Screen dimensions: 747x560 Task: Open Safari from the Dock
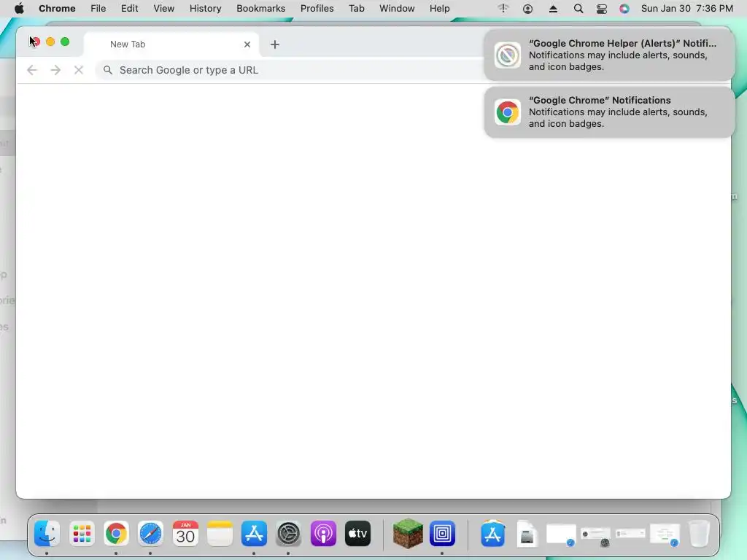150,533
